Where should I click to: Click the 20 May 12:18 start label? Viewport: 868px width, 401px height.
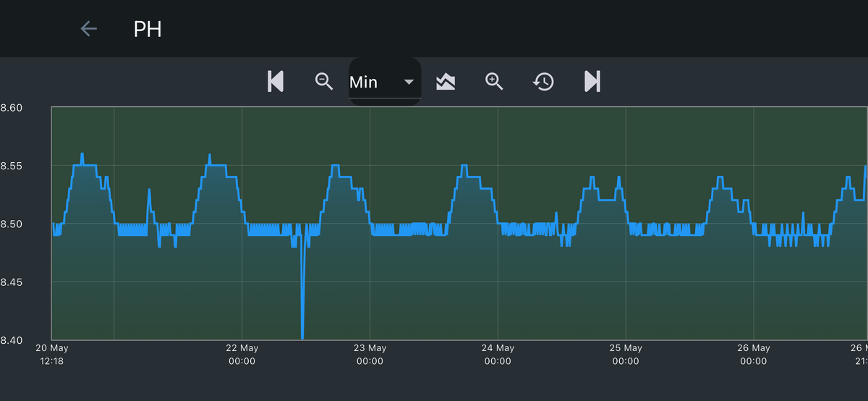point(51,355)
